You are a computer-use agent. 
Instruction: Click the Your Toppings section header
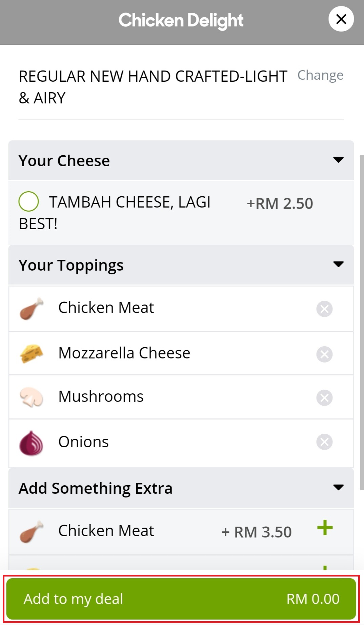[71, 265]
